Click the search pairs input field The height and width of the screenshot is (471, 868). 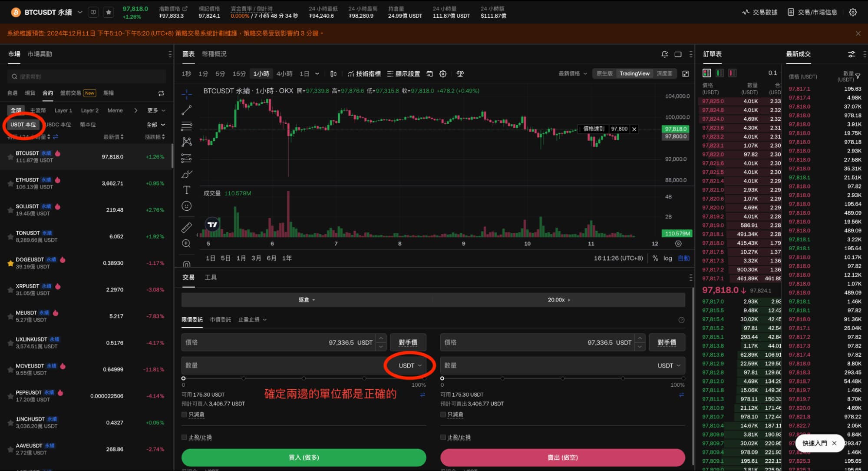click(86, 76)
